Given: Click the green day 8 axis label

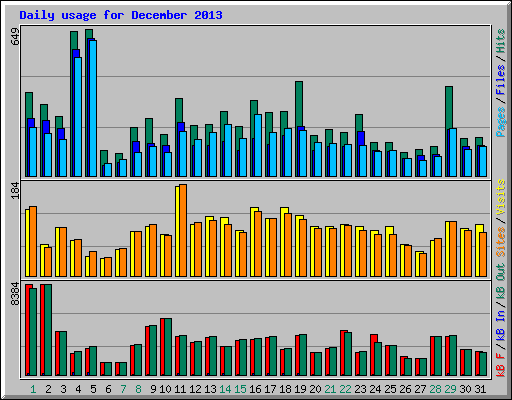Looking at the screenshot, I should [138, 389].
